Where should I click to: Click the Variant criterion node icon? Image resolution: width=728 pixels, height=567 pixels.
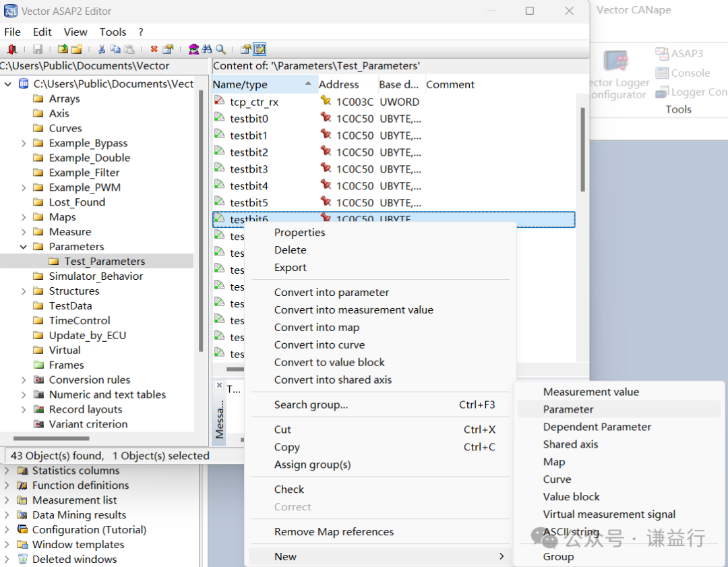point(39,424)
